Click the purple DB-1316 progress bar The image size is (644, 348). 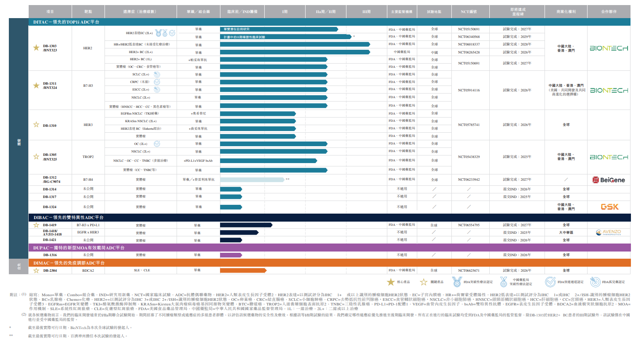(x=231, y=255)
